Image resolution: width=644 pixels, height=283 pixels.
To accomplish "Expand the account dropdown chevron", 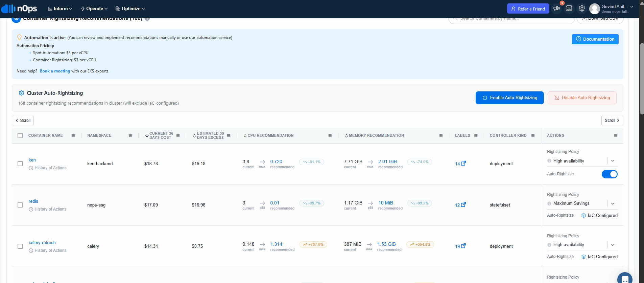I will [631, 6].
